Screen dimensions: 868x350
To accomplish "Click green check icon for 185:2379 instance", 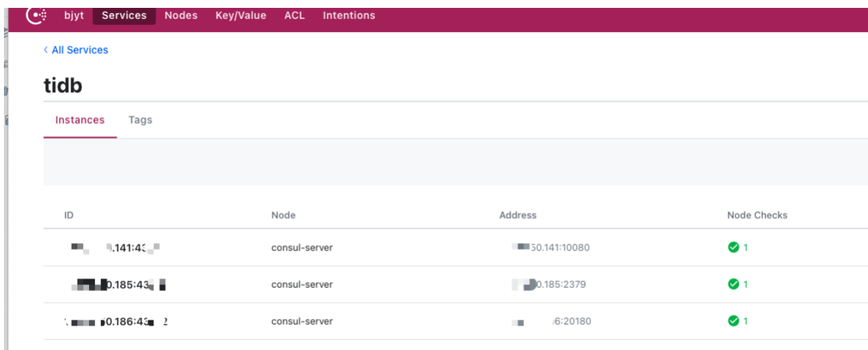I will [733, 284].
